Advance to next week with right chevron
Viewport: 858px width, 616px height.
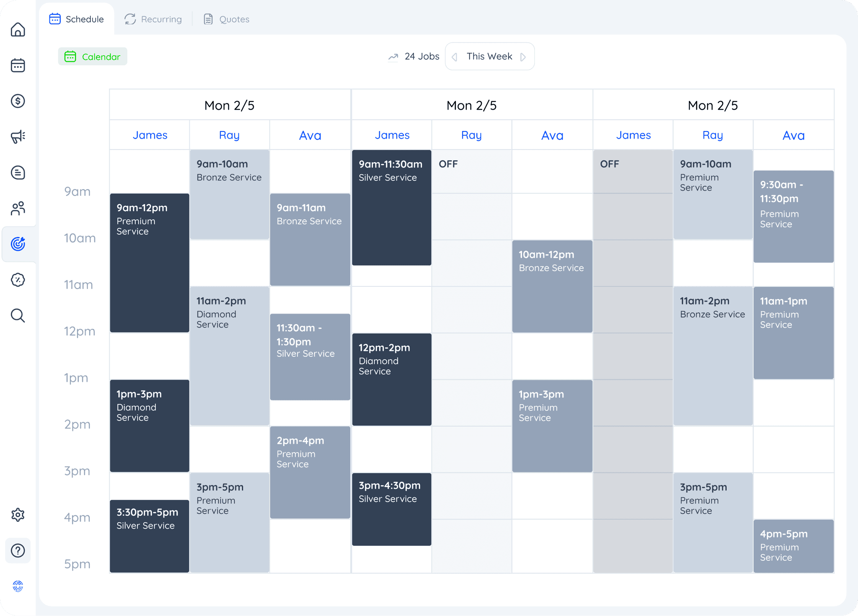point(524,57)
